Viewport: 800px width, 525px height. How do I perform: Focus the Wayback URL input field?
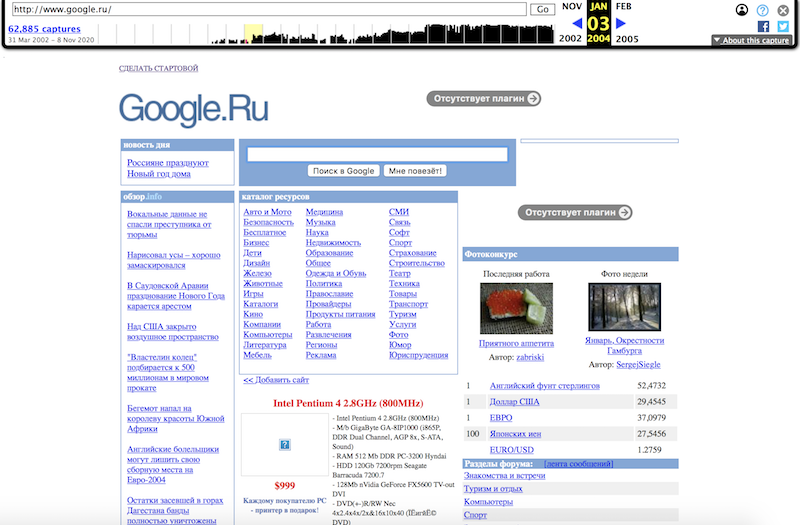click(x=269, y=9)
